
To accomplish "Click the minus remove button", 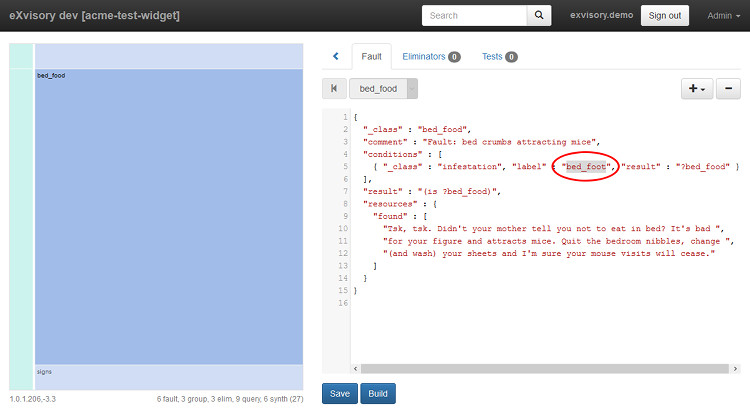I will (x=728, y=89).
